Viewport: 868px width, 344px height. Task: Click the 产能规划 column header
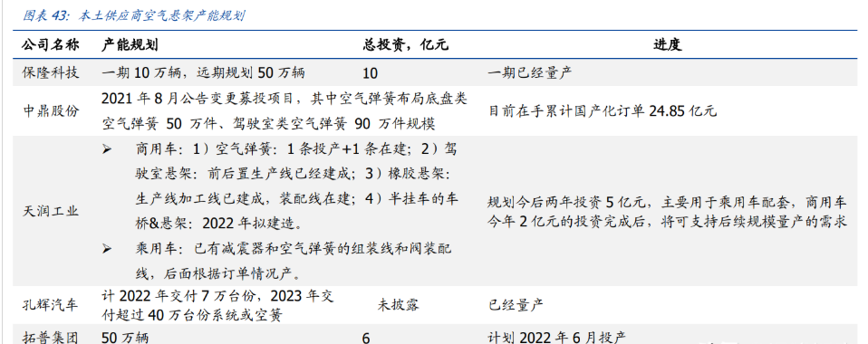[130, 44]
